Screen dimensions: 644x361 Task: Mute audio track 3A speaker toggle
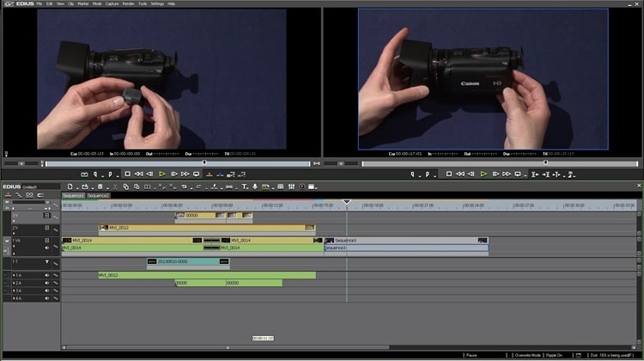[x=47, y=291]
